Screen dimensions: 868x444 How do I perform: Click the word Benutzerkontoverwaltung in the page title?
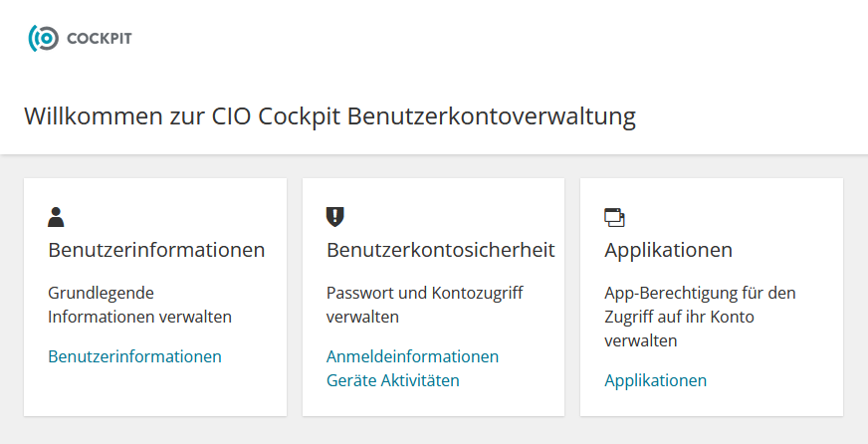492,116
